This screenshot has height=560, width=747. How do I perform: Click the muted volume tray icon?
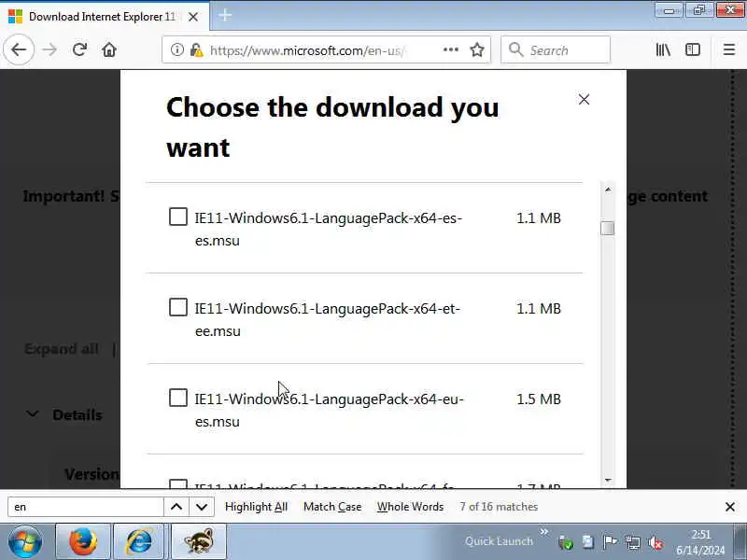[656, 542]
